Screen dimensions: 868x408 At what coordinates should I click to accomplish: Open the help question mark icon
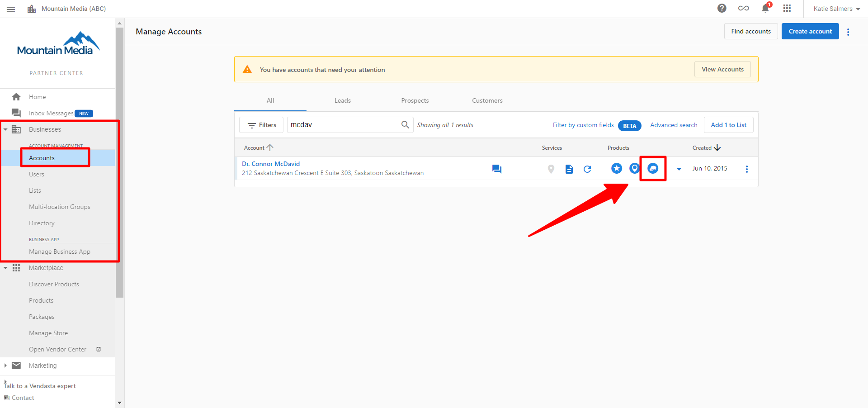tap(722, 8)
